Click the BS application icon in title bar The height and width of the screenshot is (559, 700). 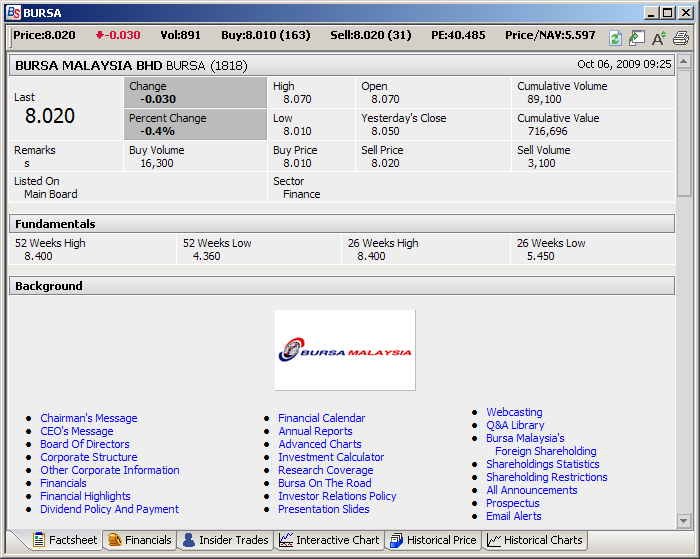13,13
